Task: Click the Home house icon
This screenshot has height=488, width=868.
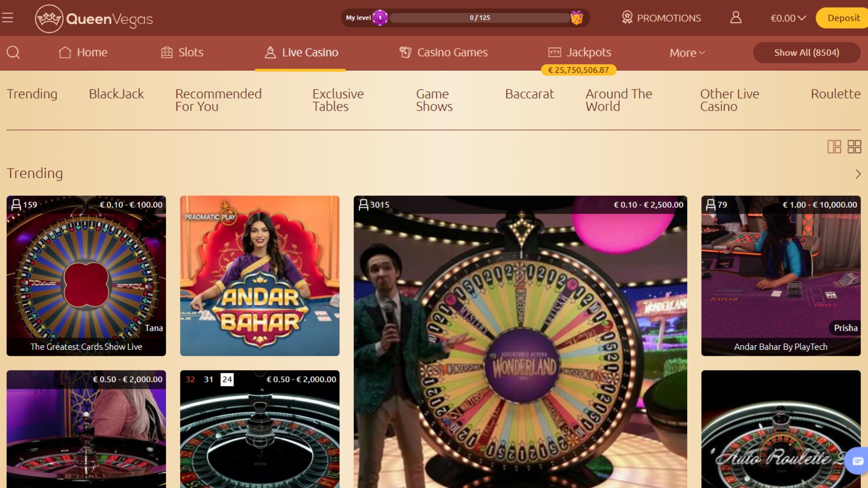Action: coord(65,52)
